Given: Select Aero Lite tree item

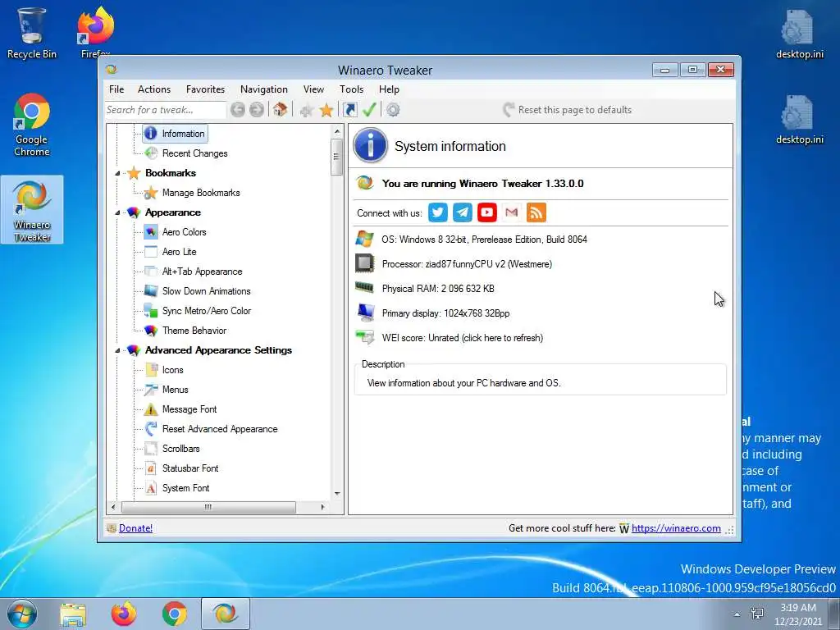Looking at the screenshot, I should click(x=179, y=252).
